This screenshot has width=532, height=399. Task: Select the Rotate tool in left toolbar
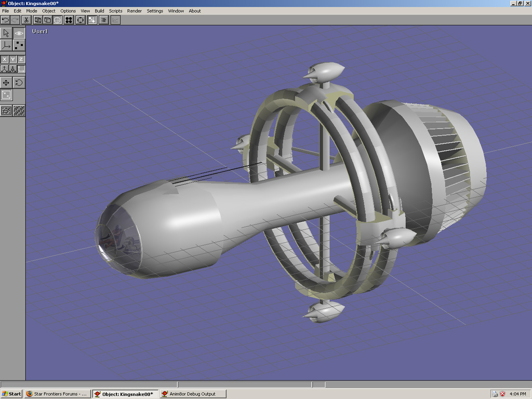coord(19,83)
